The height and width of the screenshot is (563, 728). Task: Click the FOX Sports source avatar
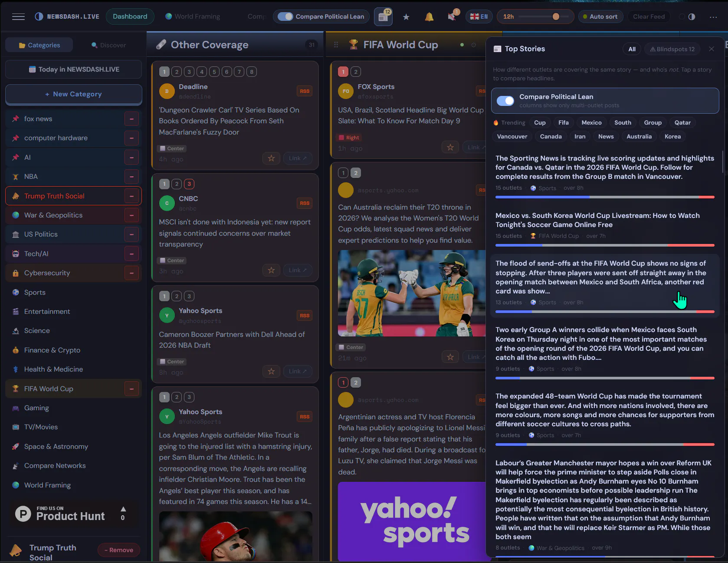coord(346,91)
